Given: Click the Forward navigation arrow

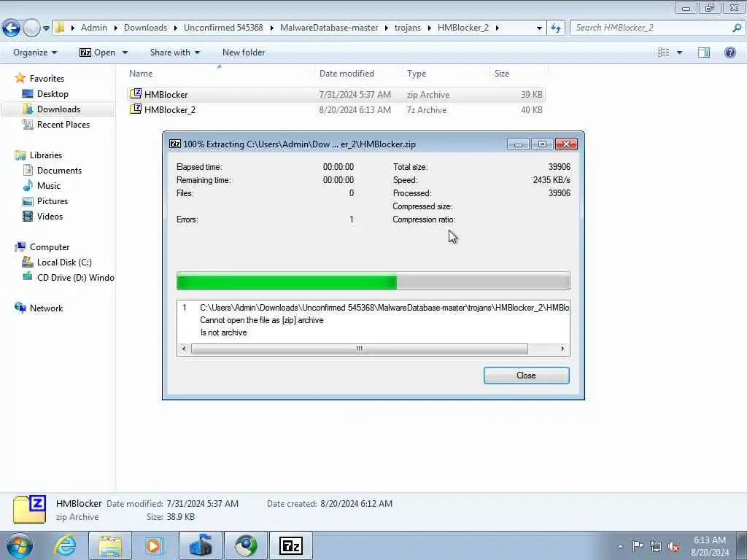Looking at the screenshot, I should (x=31, y=28).
